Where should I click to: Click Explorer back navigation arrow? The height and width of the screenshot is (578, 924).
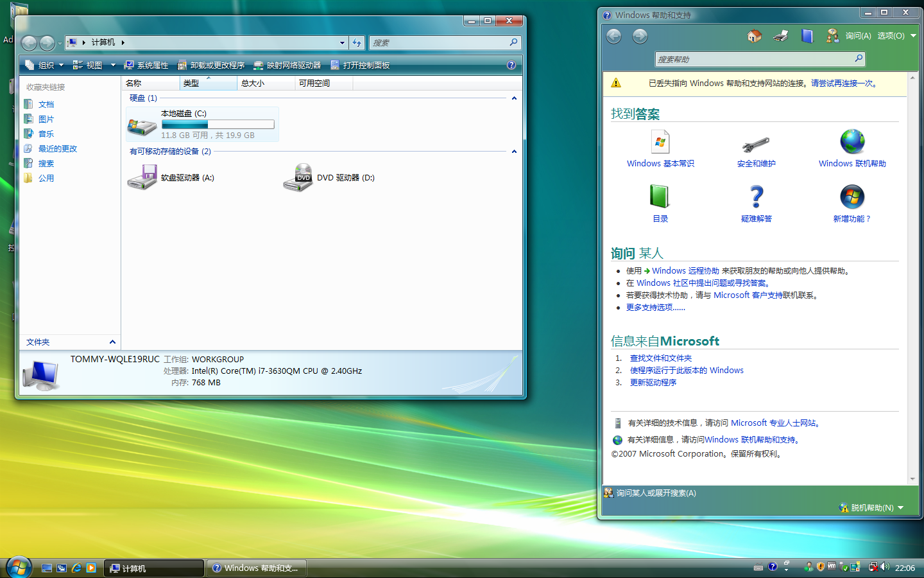29,43
